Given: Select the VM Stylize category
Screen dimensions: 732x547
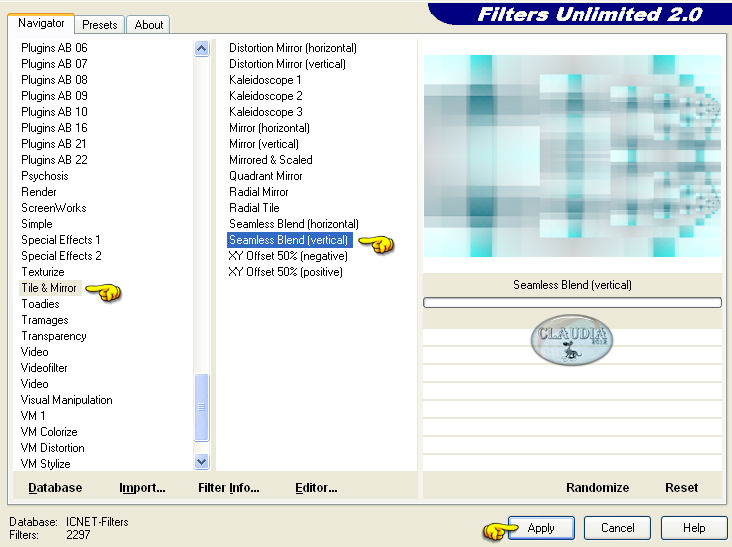Looking at the screenshot, I should pyautogui.click(x=45, y=464).
